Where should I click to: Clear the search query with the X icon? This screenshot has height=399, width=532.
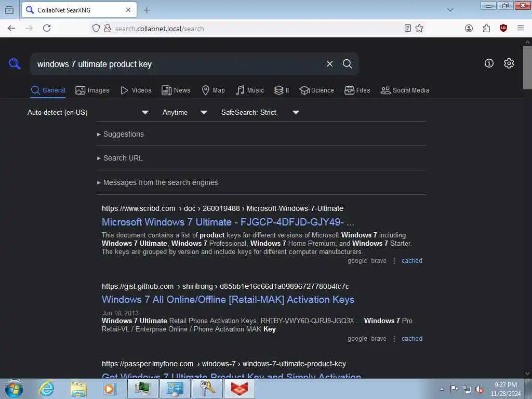pos(329,64)
